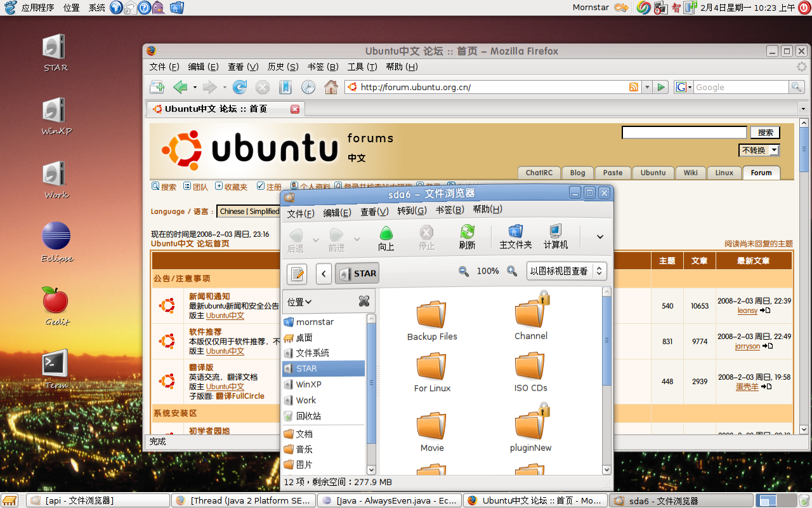This screenshot has width=812, height=508.
Task: Select the STAR path button
Action: 357,274
